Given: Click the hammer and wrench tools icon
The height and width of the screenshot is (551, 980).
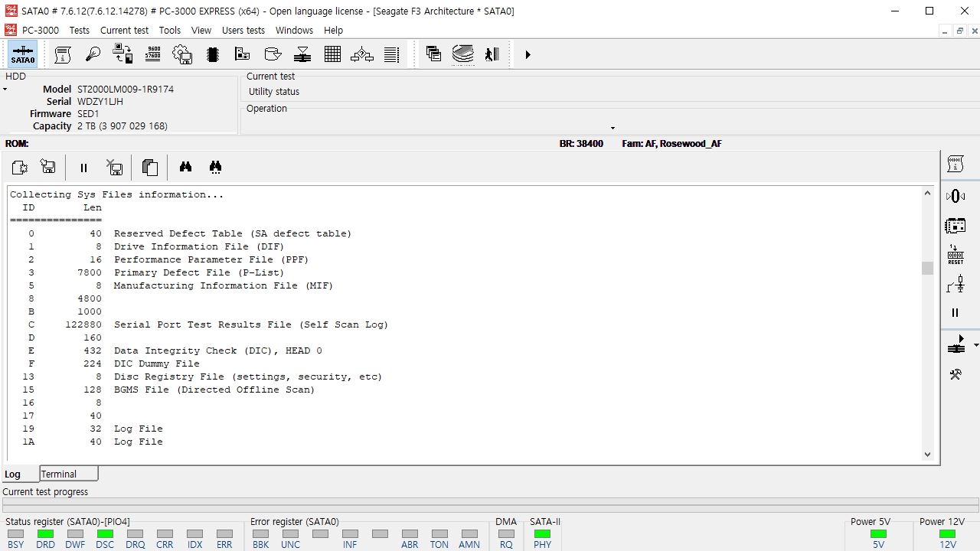Looking at the screenshot, I should click(x=955, y=374).
